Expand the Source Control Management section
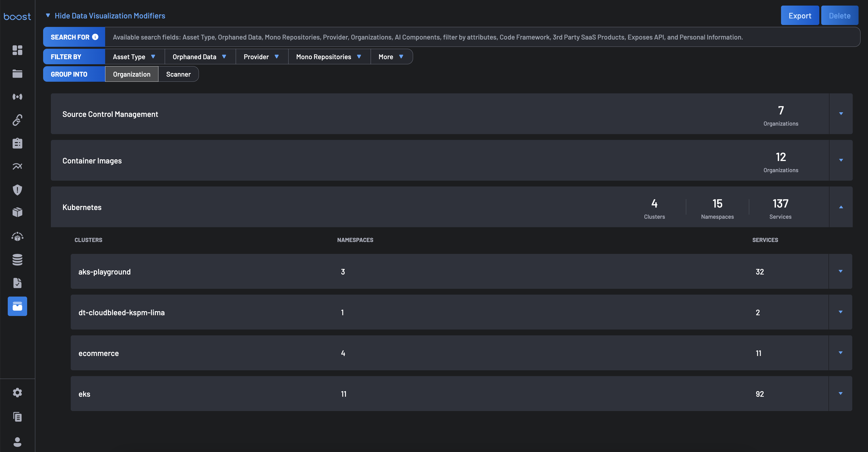The width and height of the screenshot is (868, 452). [841, 114]
